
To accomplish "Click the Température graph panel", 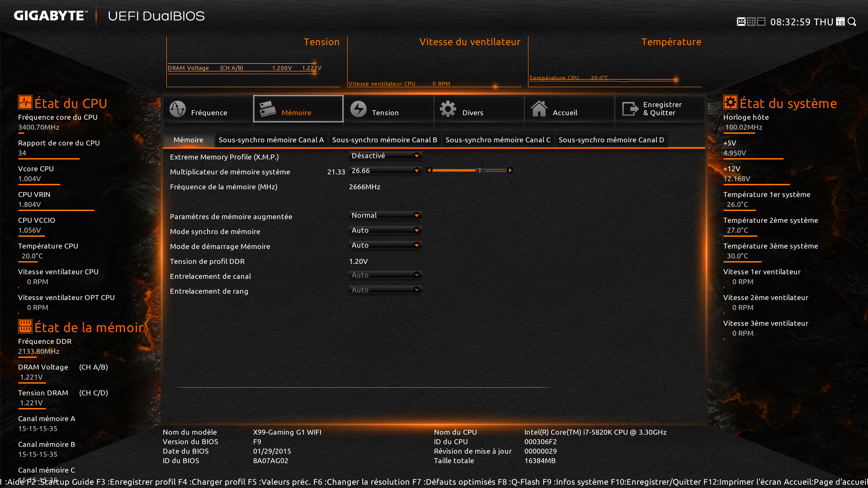I will tap(615, 62).
